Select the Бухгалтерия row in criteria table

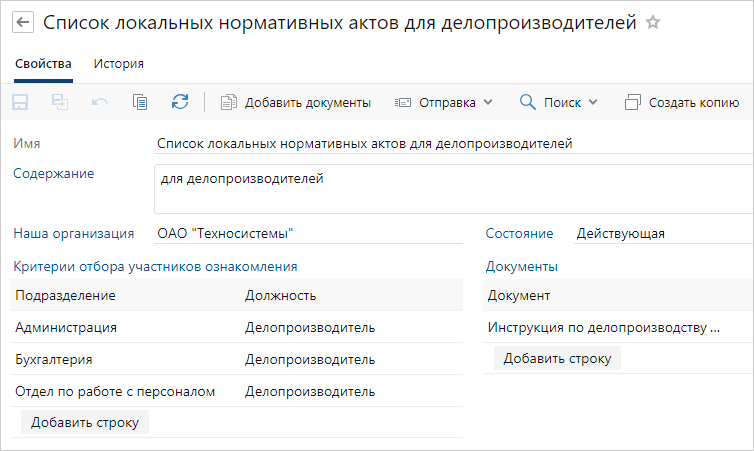236,359
